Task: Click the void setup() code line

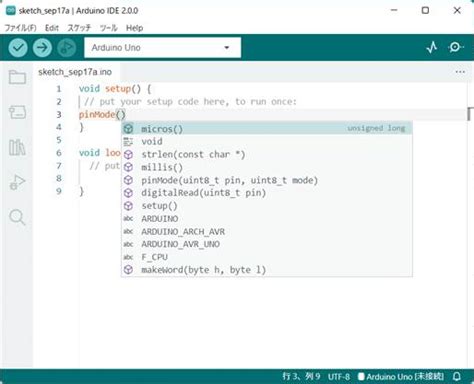Action: pyautogui.click(x=115, y=89)
